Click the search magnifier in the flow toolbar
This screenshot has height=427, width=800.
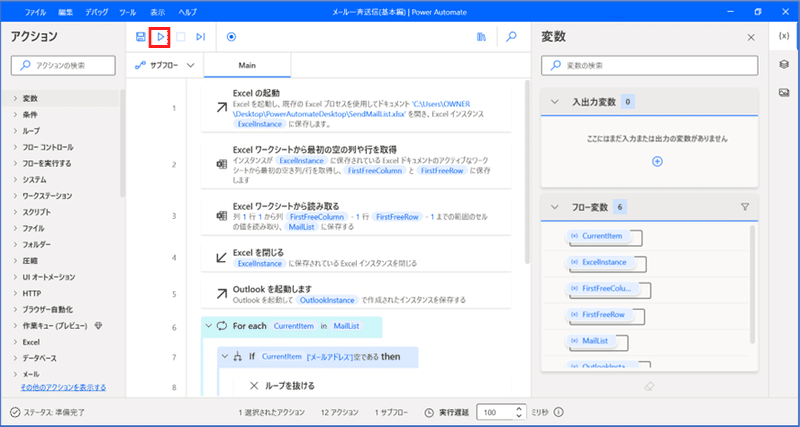511,37
